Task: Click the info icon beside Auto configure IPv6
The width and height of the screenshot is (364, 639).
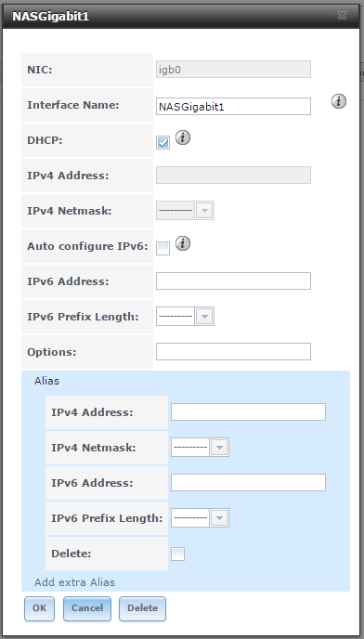Action: [183, 243]
